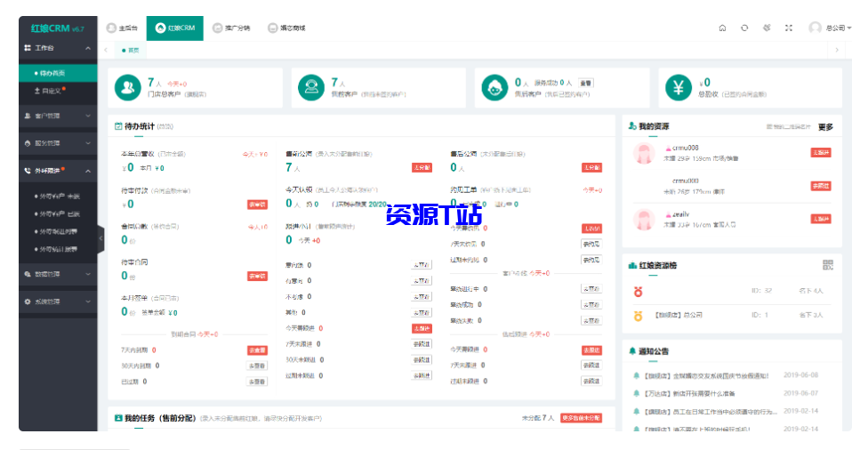Switch to the 主后台 top tab
Viewport: 868px width, 450px height.
click(x=122, y=28)
